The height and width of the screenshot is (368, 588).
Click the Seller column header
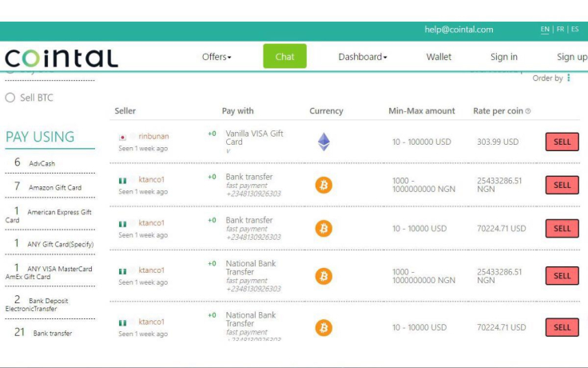coord(125,110)
